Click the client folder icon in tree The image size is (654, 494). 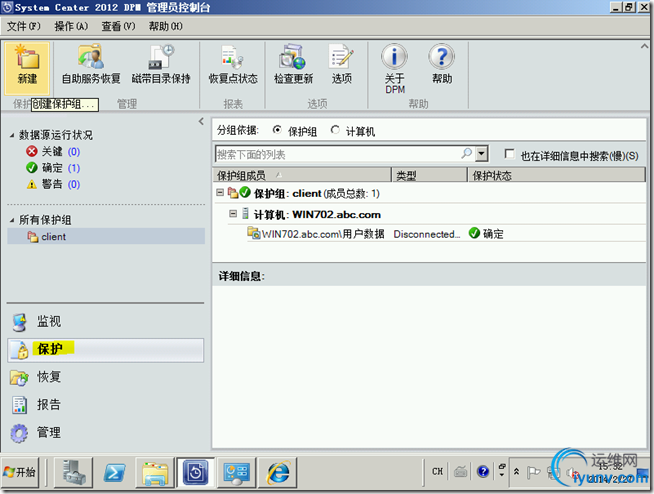pyautogui.click(x=33, y=237)
